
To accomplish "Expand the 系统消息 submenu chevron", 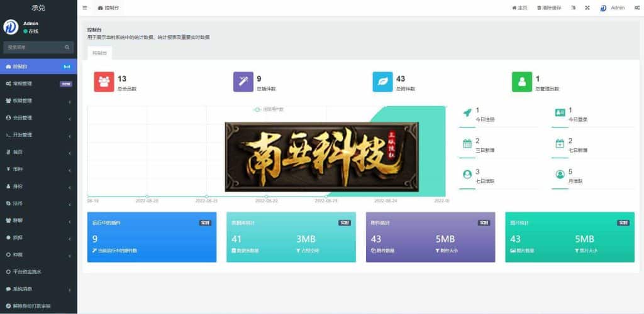I will [69, 290].
